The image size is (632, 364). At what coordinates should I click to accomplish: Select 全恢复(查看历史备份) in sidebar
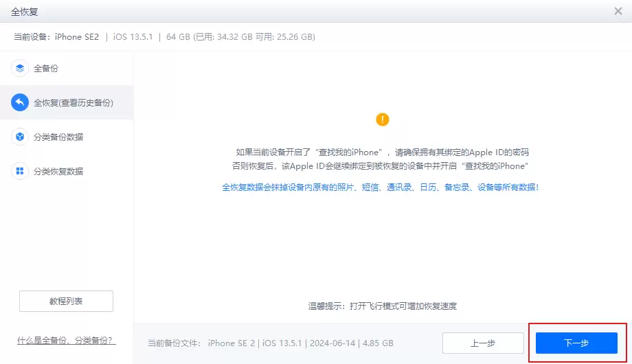pos(67,102)
